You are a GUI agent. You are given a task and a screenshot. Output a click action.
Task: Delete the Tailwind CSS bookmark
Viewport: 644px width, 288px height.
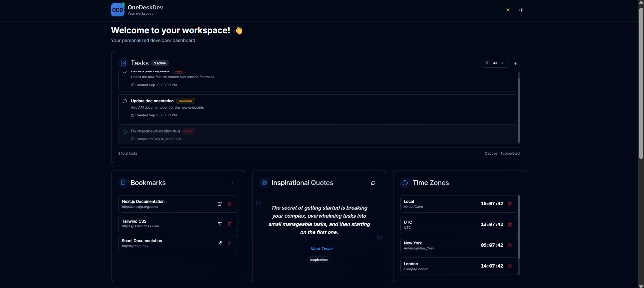[230, 224]
